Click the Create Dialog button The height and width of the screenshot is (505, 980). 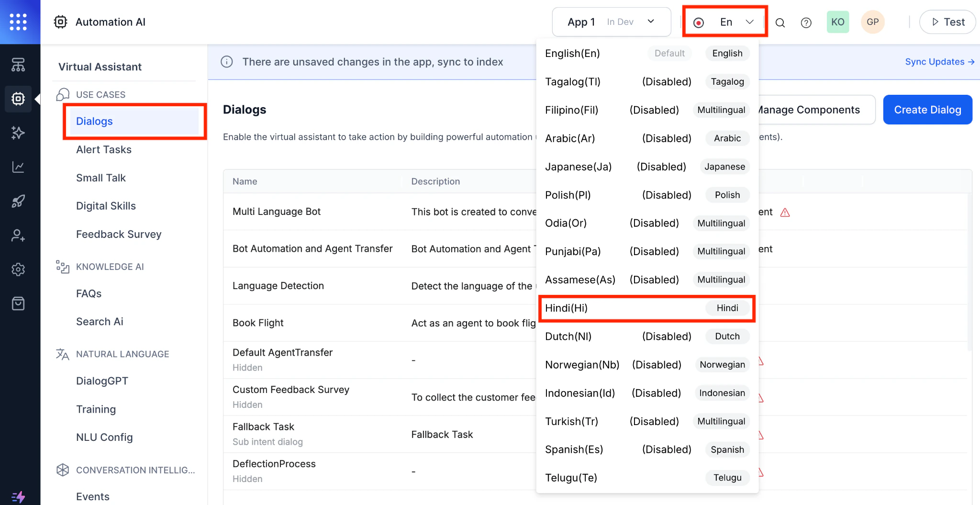tap(927, 110)
